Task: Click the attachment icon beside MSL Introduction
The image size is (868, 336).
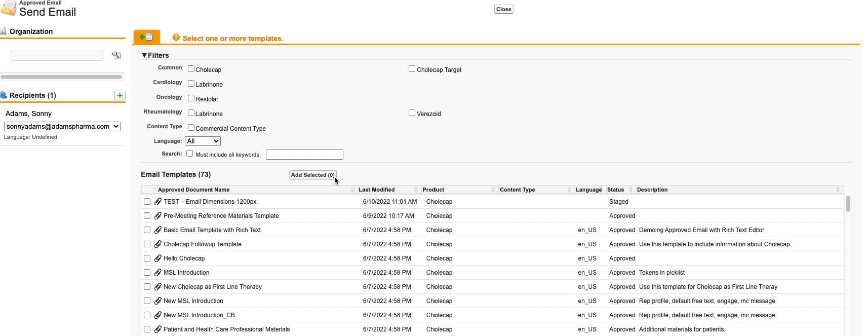Action: tap(158, 273)
